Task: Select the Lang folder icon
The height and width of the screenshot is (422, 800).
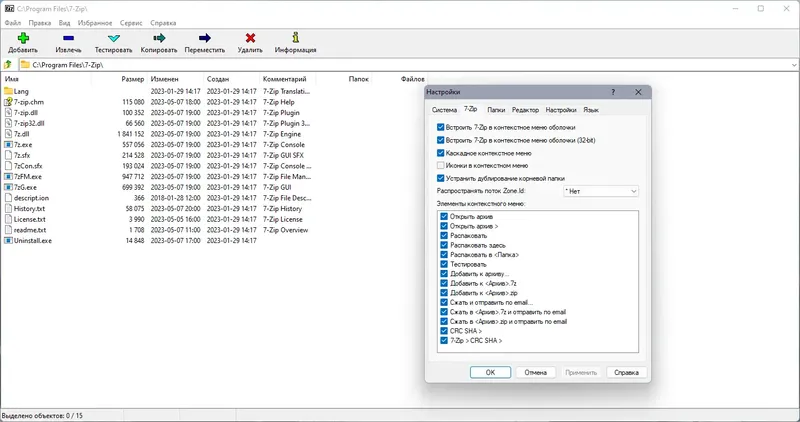Action: pos(8,91)
